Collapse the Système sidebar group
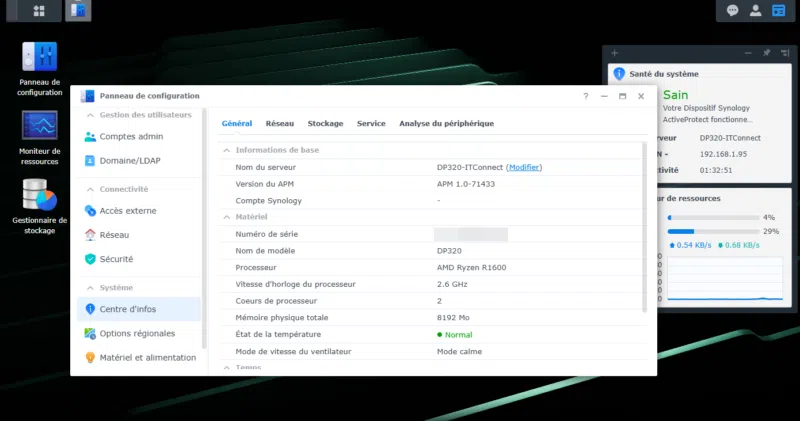This screenshot has height=421, width=800. tap(90, 288)
